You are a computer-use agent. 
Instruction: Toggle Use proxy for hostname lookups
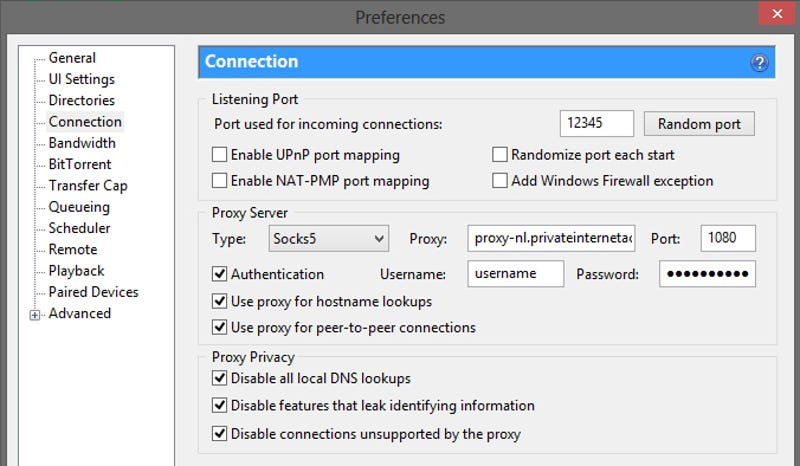219,301
